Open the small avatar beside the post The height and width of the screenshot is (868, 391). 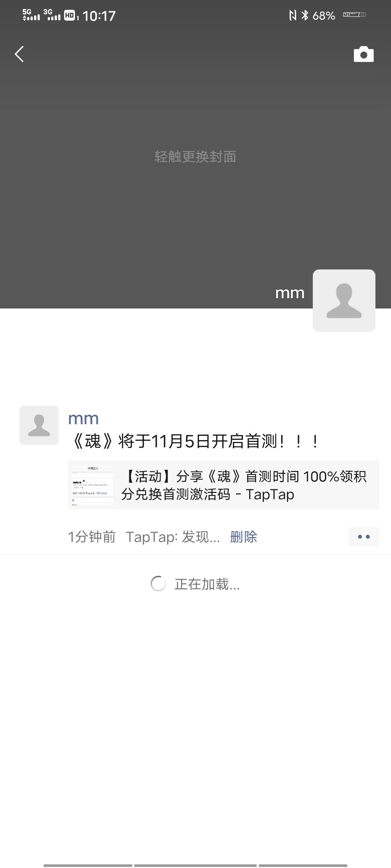pos(39,425)
